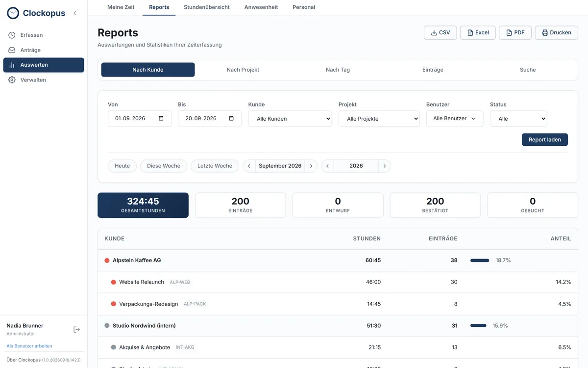
Task: Switch to the Meine Zeit tab
Action: [121, 7]
